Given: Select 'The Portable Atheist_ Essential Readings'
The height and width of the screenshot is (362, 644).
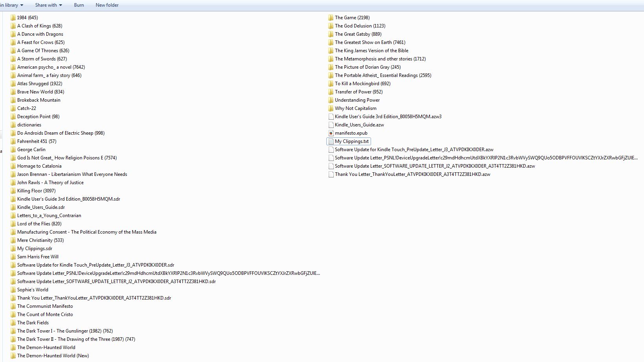Looking at the screenshot, I should tap(383, 75).
